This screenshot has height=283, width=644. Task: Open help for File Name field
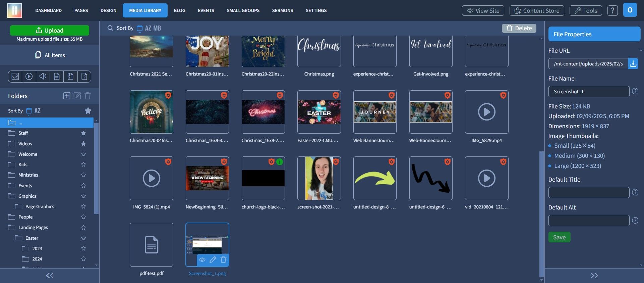(635, 91)
